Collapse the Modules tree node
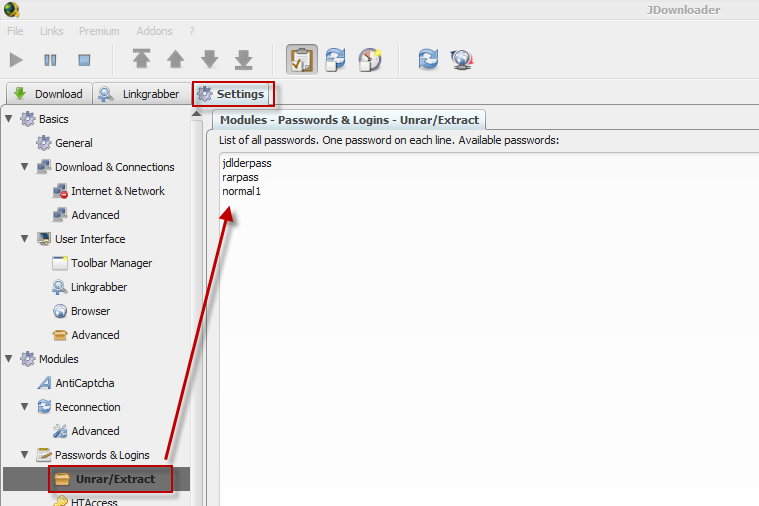Viewport: 759px width, 506px height. 9,359
